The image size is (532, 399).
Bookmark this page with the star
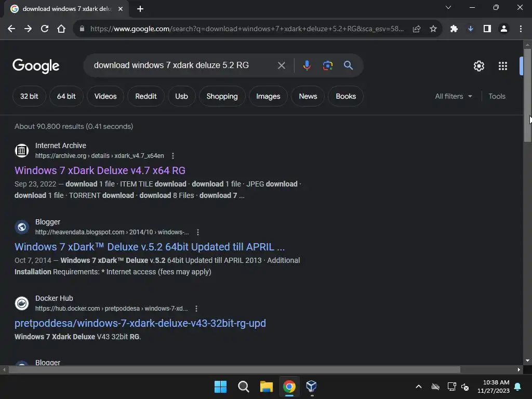tap(433, 29)
